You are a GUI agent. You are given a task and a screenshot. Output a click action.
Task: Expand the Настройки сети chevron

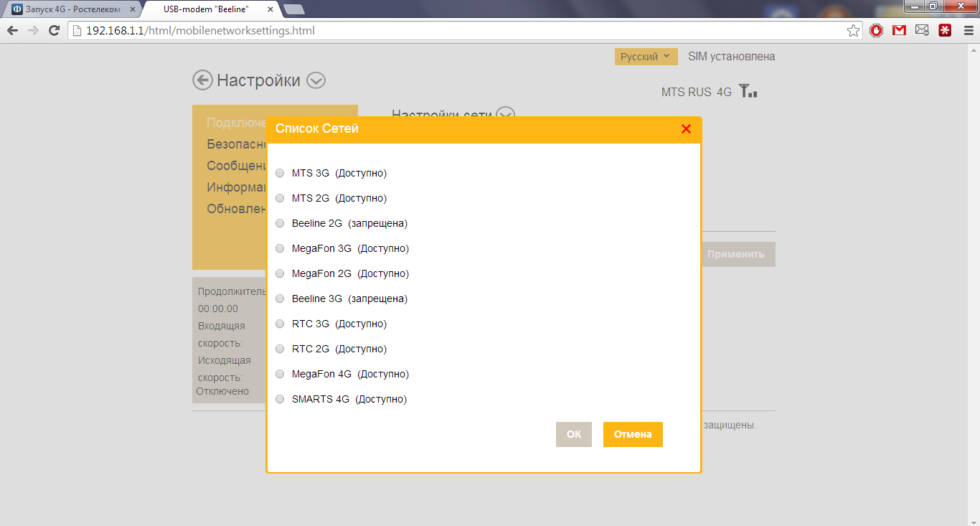(506, 115)
